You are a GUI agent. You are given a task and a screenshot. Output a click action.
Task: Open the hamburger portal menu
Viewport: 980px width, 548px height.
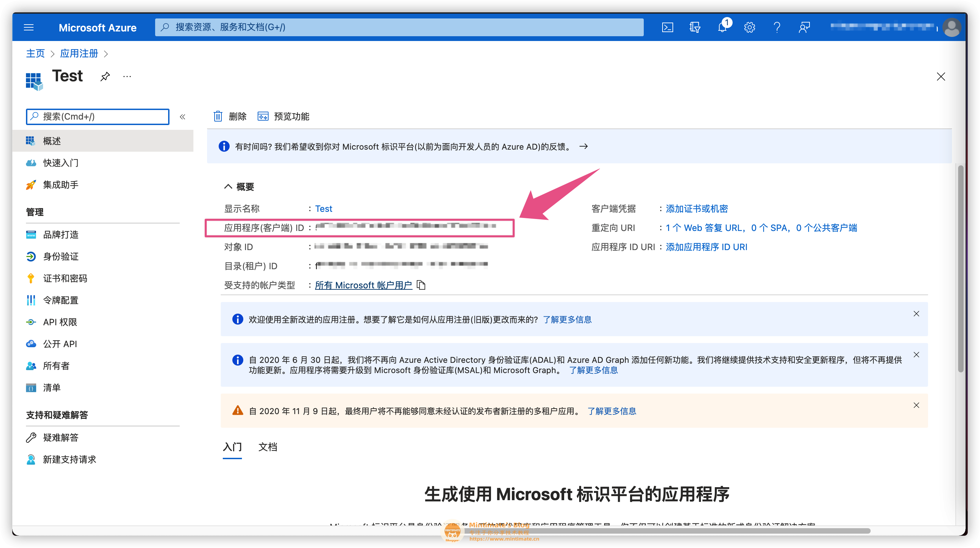(x=29, y=27)
